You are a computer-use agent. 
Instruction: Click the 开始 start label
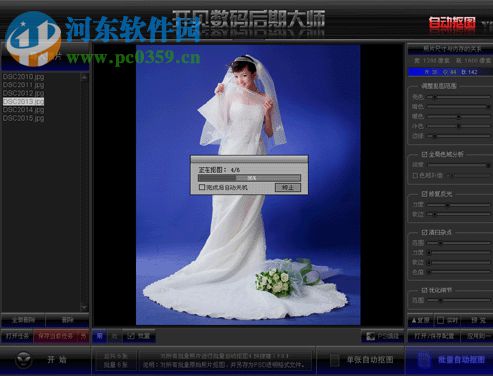pyautogui.click(x=57, y=360)
